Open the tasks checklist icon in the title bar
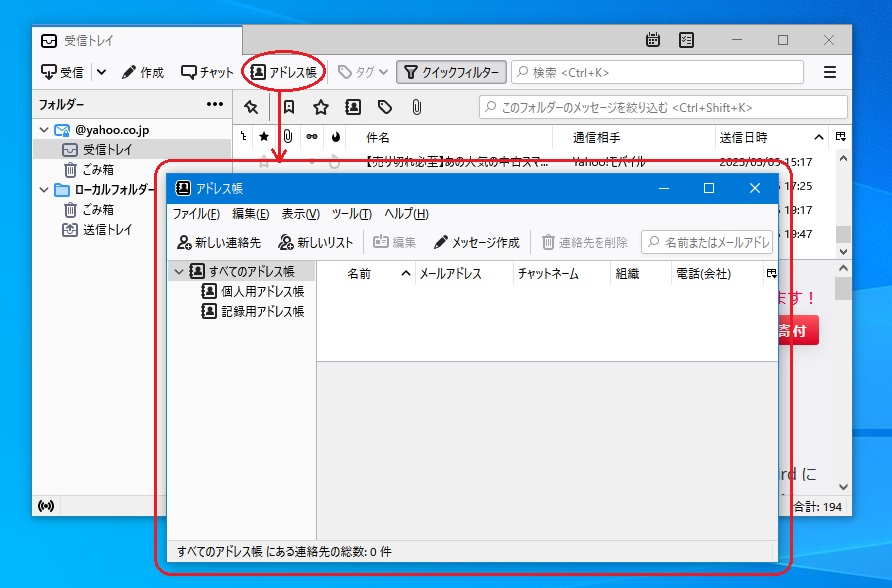 point(686,40)
